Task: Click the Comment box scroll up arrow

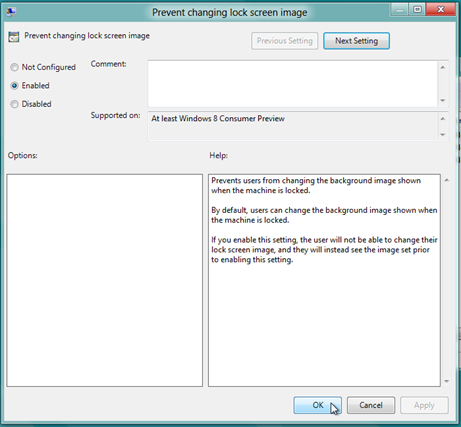Action: 443,67
